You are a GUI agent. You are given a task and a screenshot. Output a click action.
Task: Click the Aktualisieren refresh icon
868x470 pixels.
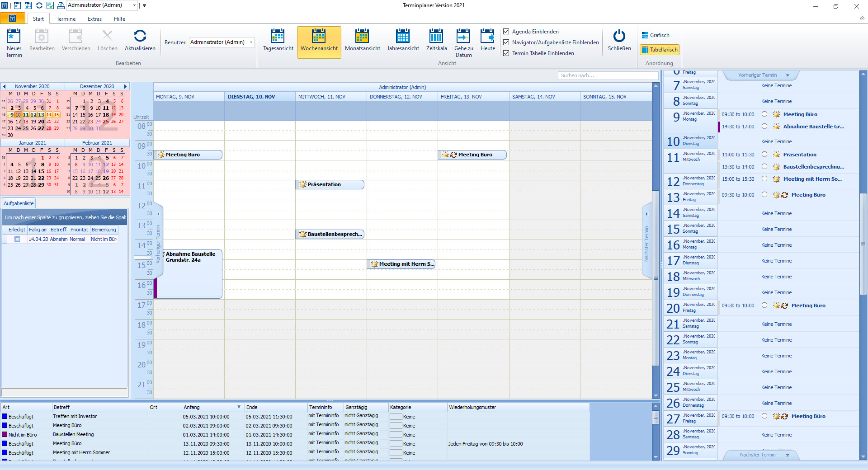(140, 36)
